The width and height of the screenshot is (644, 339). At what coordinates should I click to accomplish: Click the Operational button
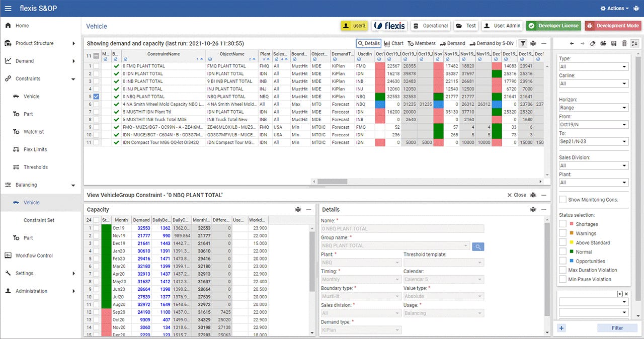[x=430, y=26]
